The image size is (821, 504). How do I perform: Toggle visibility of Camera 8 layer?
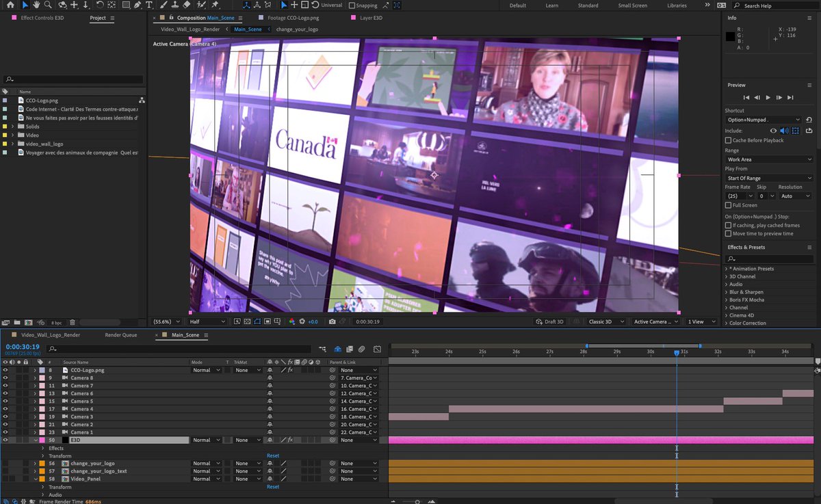(5, 377)
